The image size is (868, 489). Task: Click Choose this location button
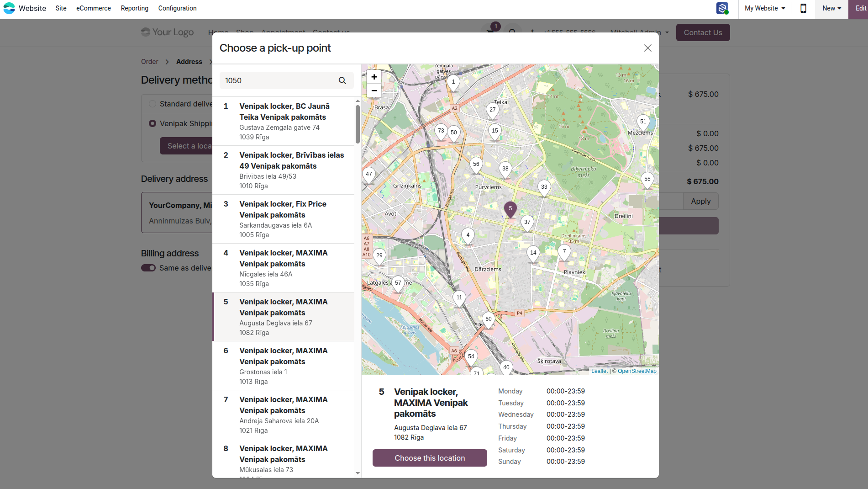430,458
